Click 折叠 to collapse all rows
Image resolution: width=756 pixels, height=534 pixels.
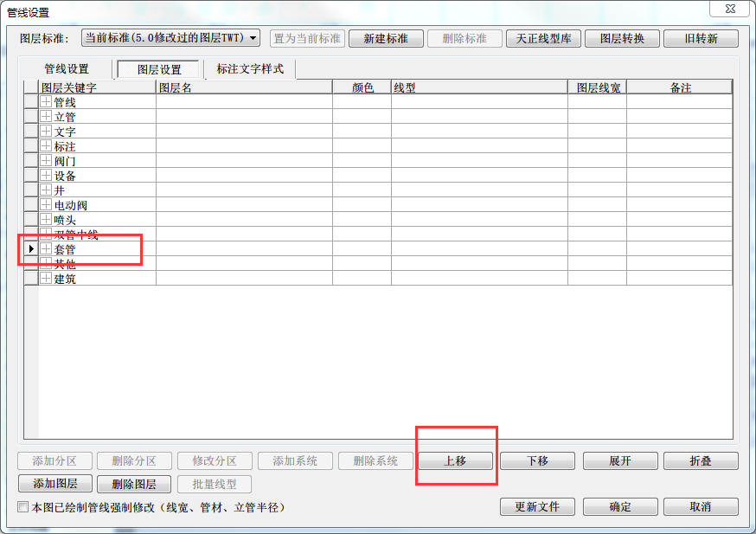click(x=701, y=460)
